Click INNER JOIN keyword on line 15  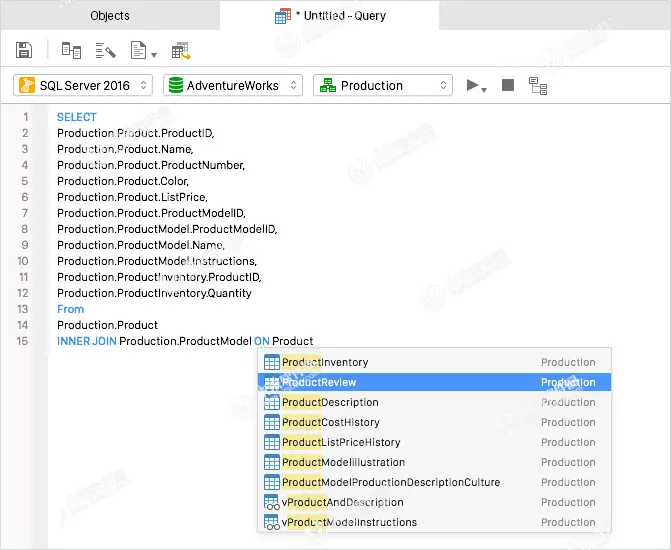[x=86, y=341]
